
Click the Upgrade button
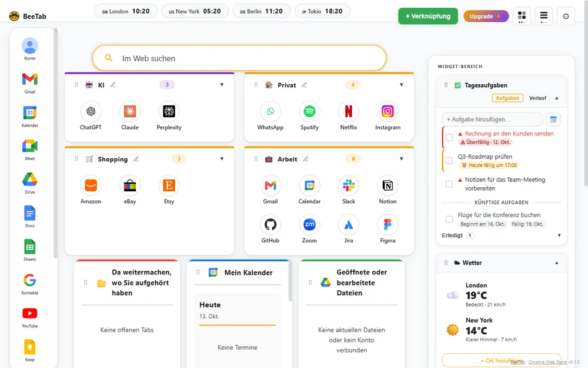pos(486,16)
